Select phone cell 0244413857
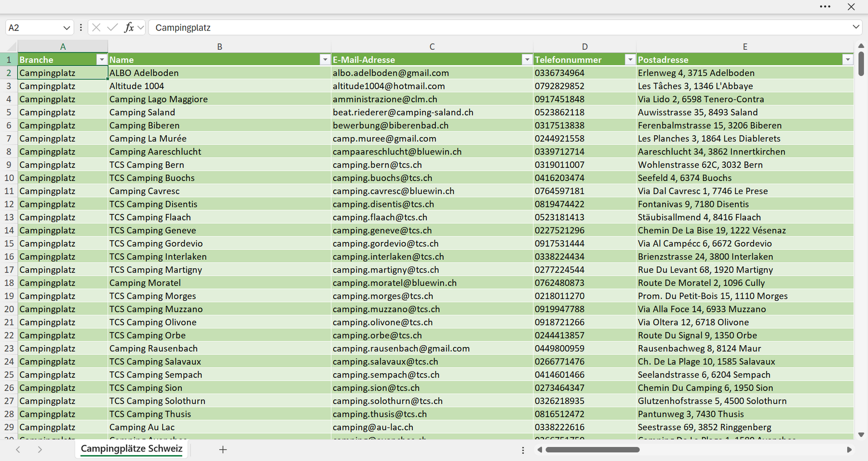This screenshot has width=868, height=461. click(x=584, y=335)
